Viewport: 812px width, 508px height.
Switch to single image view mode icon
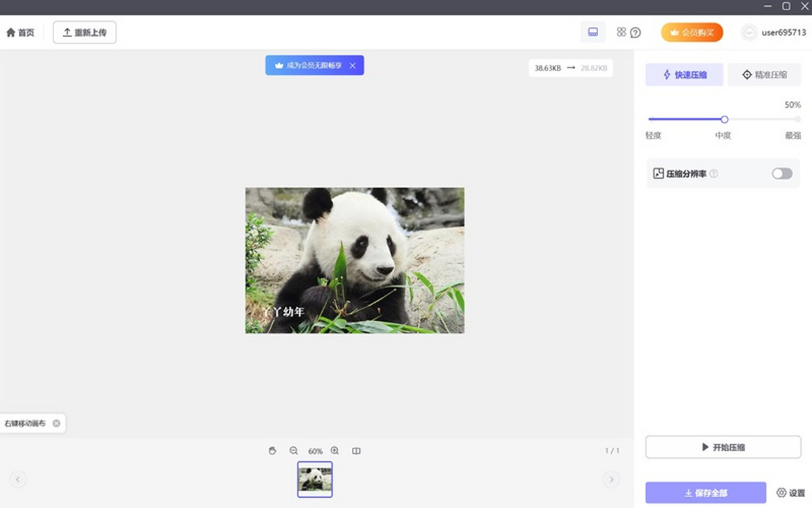coord(593,32)
